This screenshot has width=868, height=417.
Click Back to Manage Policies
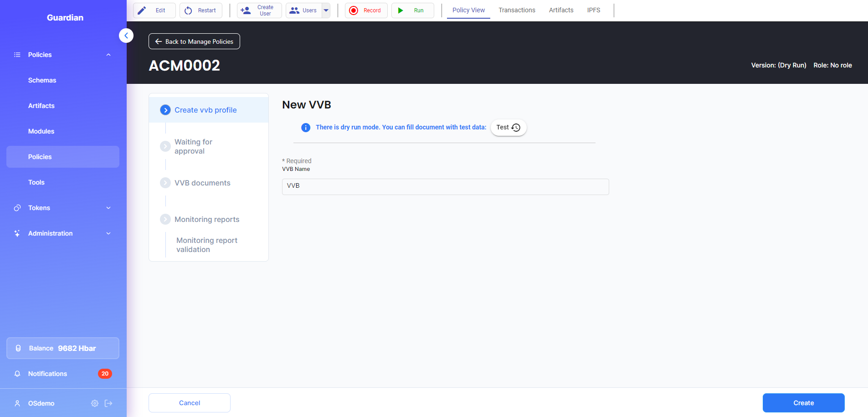coord(194,41)
